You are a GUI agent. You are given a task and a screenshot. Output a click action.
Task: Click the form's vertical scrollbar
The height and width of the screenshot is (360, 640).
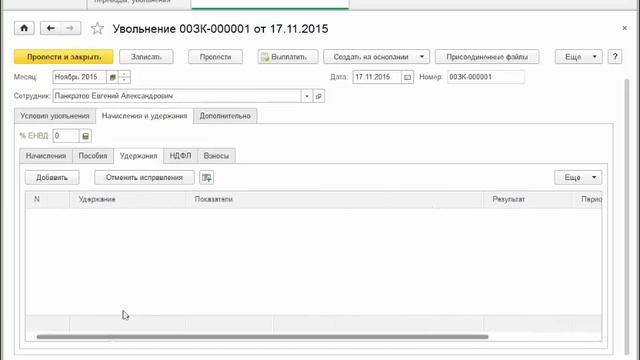[x=627, y=216]
